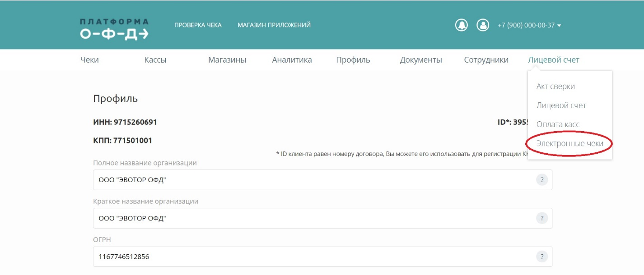This screenshot has width=644, height=275.
Task: Open the Лицевой счет menu
Action: tap(553, 60)
